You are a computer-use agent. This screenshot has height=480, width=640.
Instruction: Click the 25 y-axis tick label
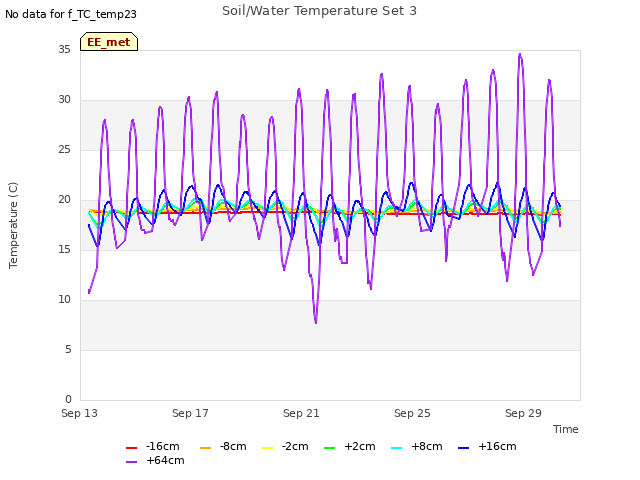[64, 149]
